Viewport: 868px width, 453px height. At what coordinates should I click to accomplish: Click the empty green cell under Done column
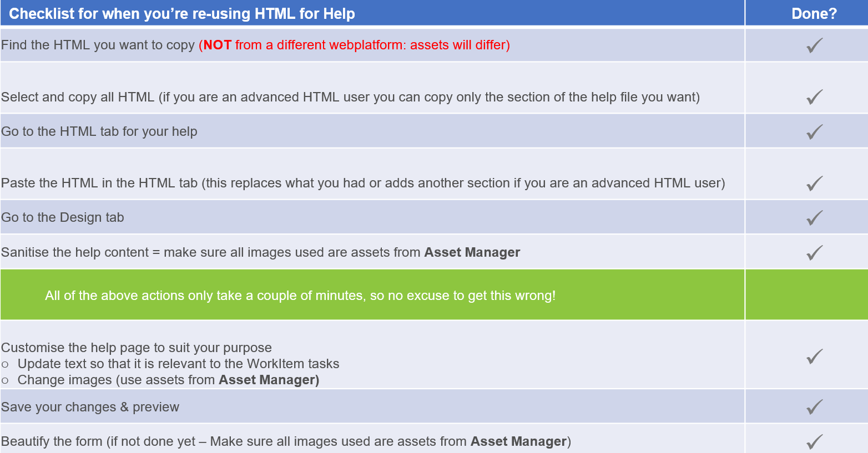[806, 295]
